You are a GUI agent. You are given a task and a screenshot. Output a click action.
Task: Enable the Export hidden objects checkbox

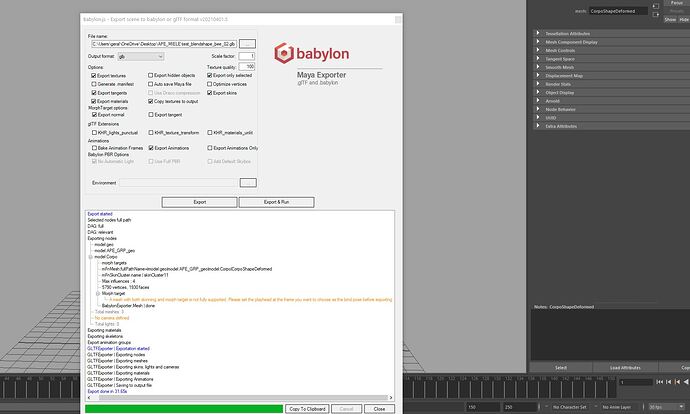150,76
